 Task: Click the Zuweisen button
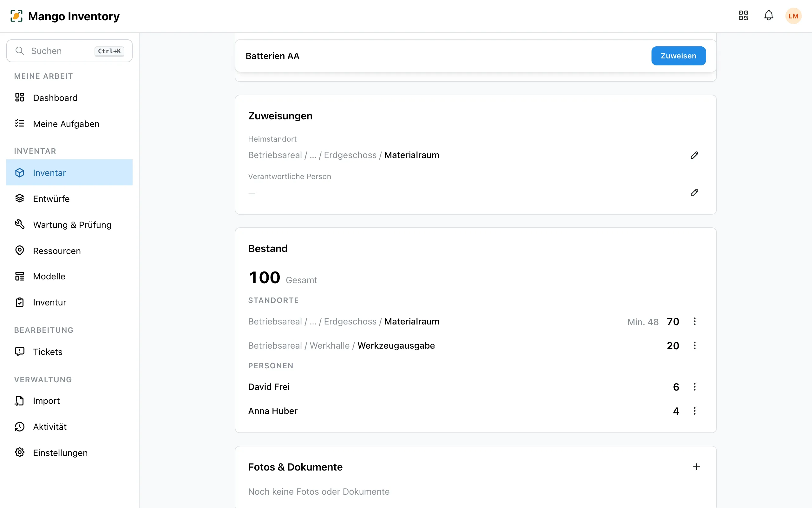678,56
